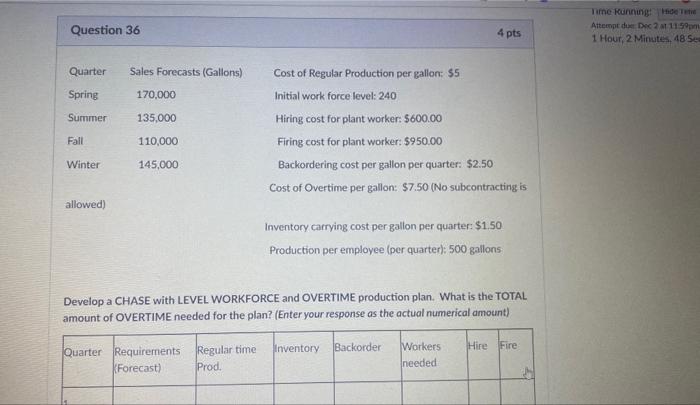Select the Spring forecast value 170,000

point(156,95)
